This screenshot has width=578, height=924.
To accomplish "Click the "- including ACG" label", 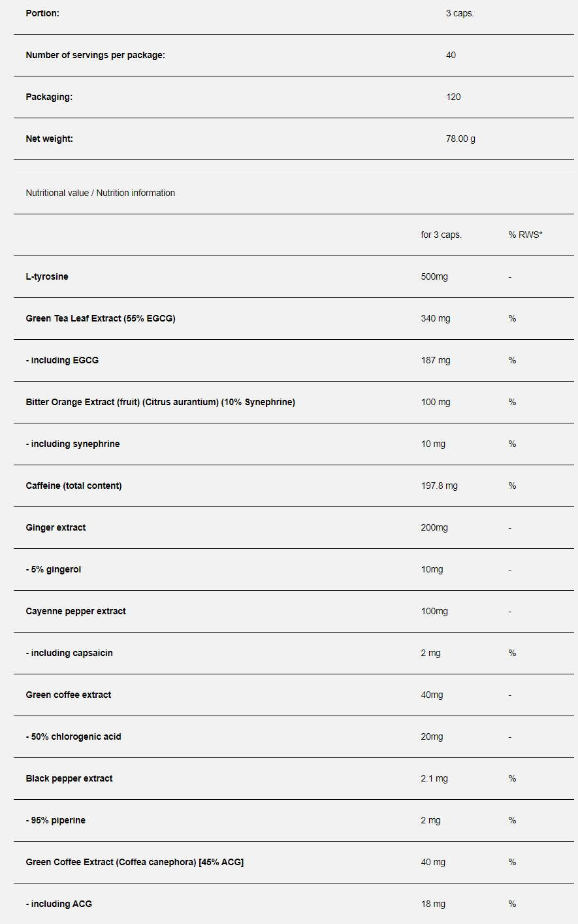I will [x=59, y=904].
